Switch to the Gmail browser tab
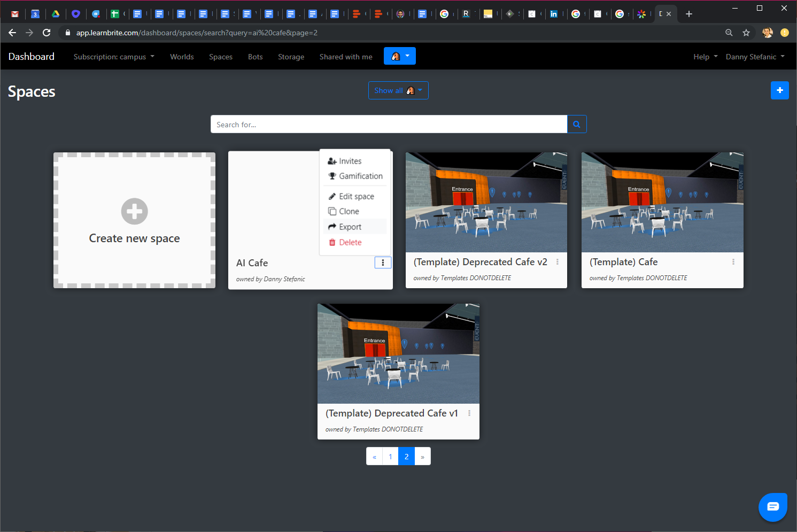Screen dimensions: 797x532 (15, 14)
